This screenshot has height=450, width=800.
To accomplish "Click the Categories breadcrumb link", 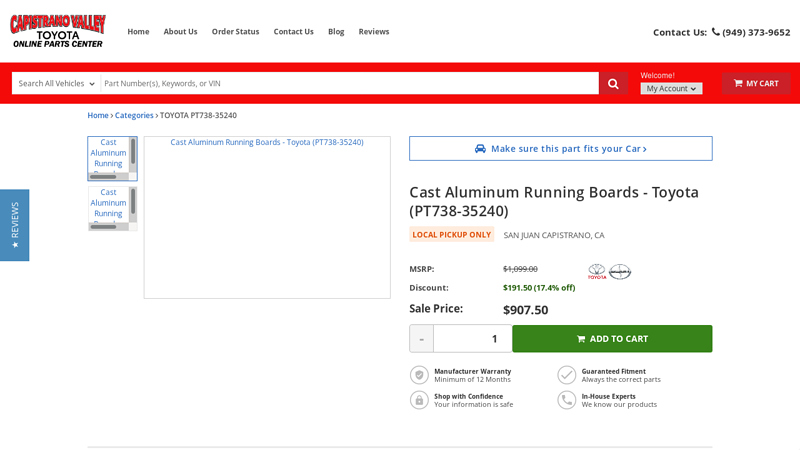I will coord(134,115).
